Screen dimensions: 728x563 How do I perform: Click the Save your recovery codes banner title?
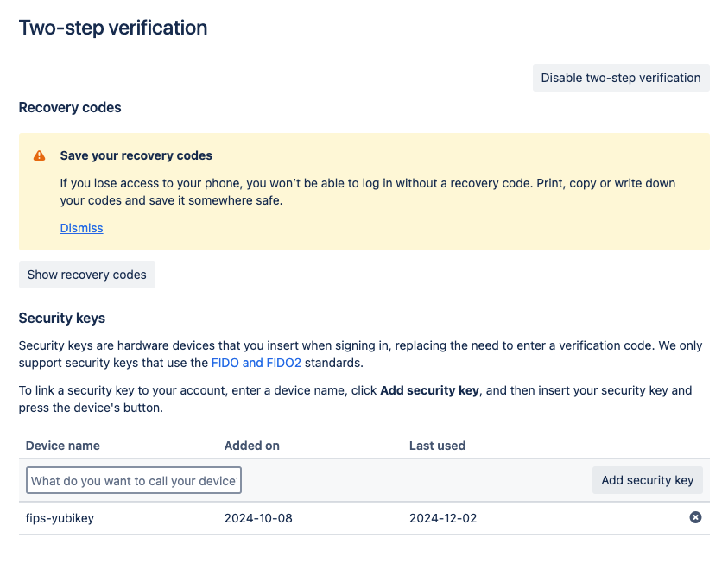pos(135,155)
